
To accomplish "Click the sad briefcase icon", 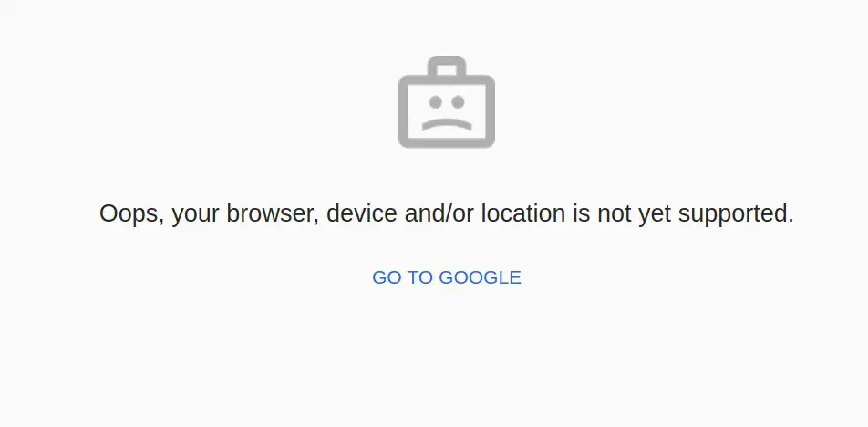I will (447, 102).
